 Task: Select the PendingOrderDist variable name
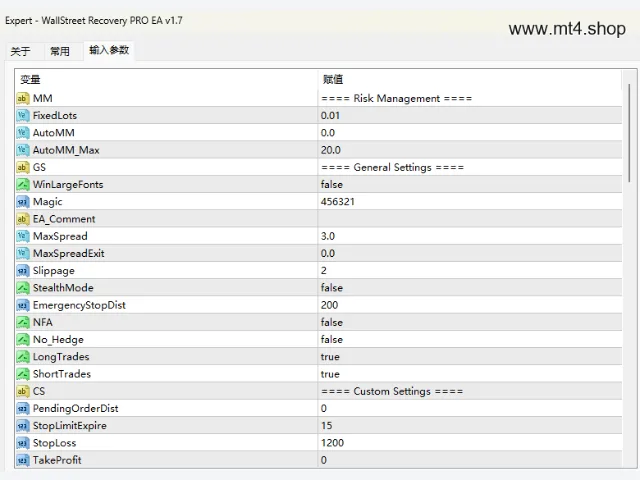click(x=76, y=409)
